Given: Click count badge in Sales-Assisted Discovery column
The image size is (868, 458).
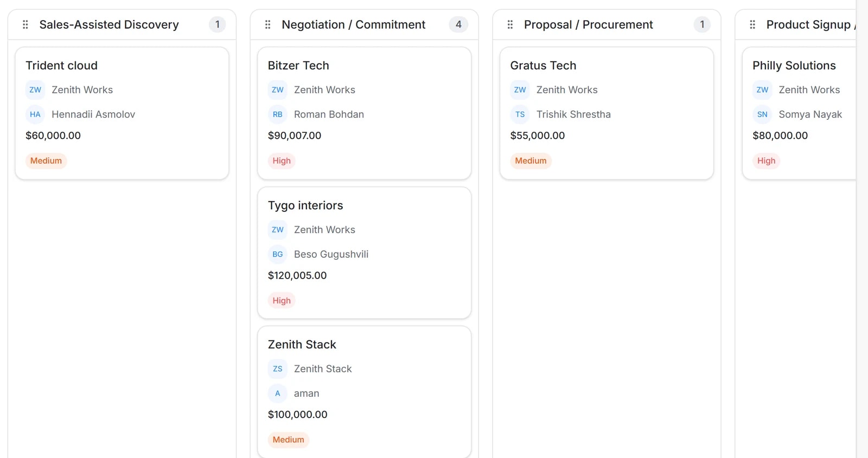Looking at the screenshot, I should [x=218, y=24].
